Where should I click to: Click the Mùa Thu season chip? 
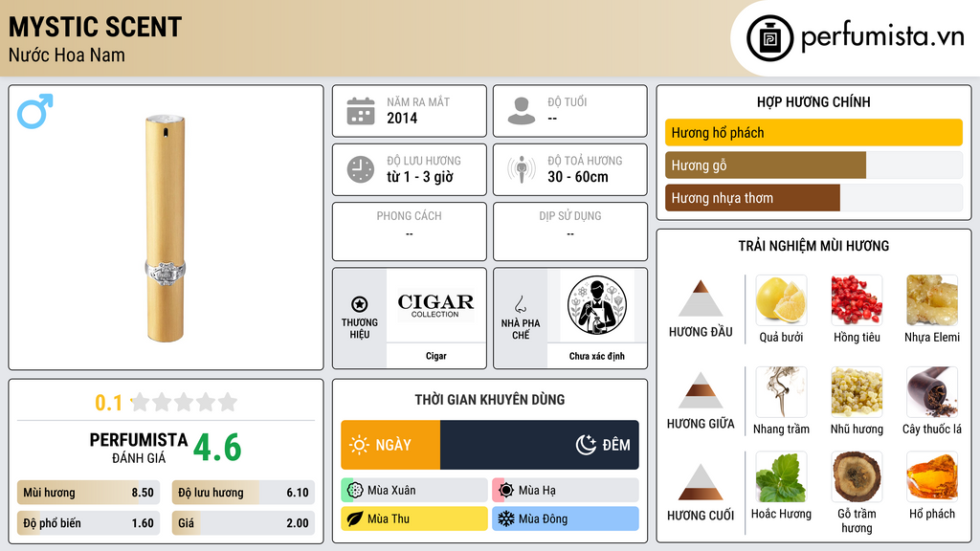click(x=414, y=518)
